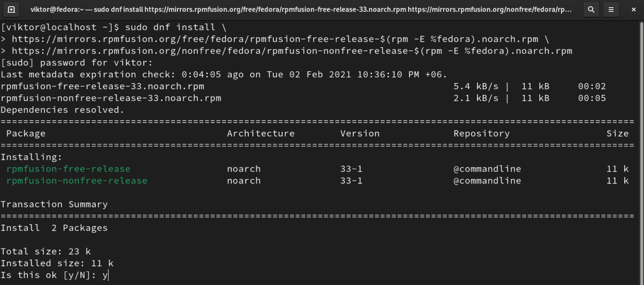Open the hamburger menu
The width and height of the screenshot is (644, 285).
(x=611, y=9)
